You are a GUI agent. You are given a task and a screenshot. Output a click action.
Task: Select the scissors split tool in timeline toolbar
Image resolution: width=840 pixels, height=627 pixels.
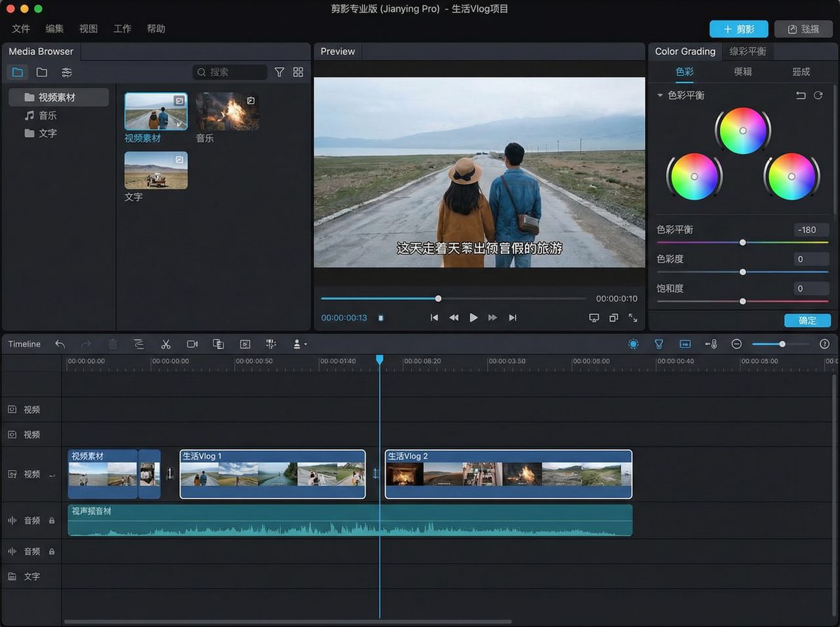tap(165, 343)
